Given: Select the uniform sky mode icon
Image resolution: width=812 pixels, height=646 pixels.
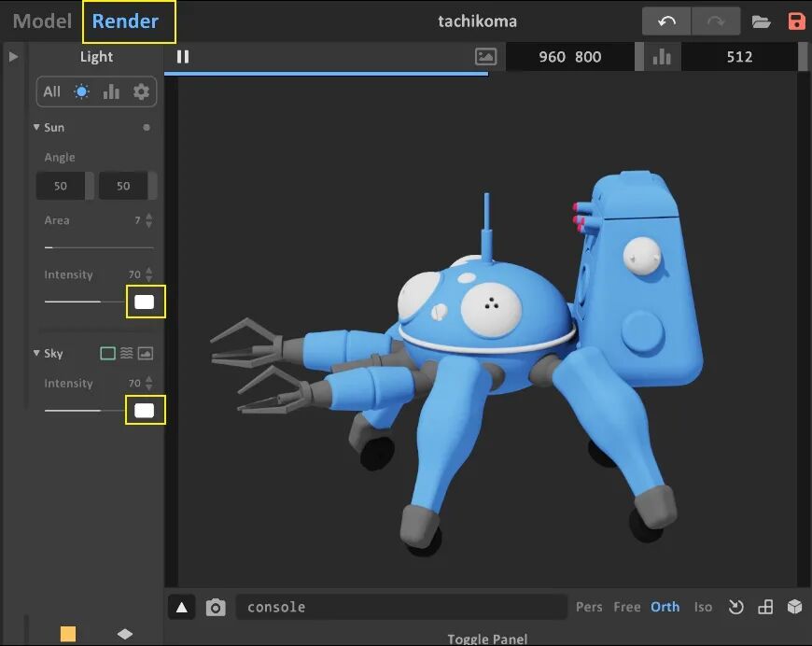Looking at the screenshot, I should point(107,353).
